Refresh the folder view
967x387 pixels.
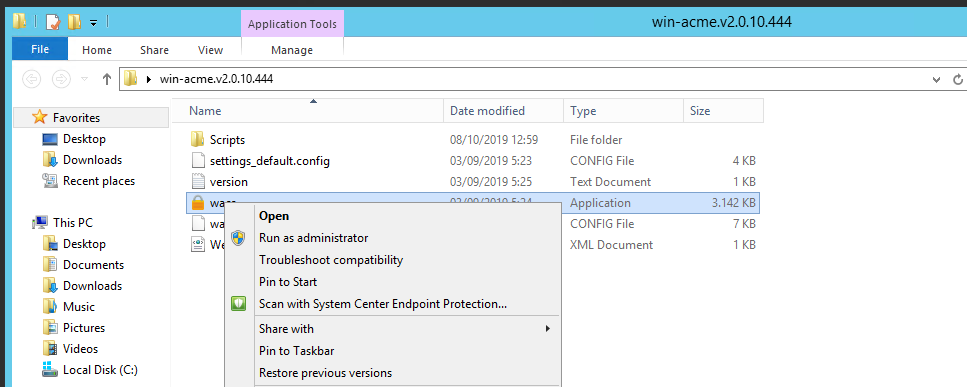pyautogui.click(x=958, y=79)
